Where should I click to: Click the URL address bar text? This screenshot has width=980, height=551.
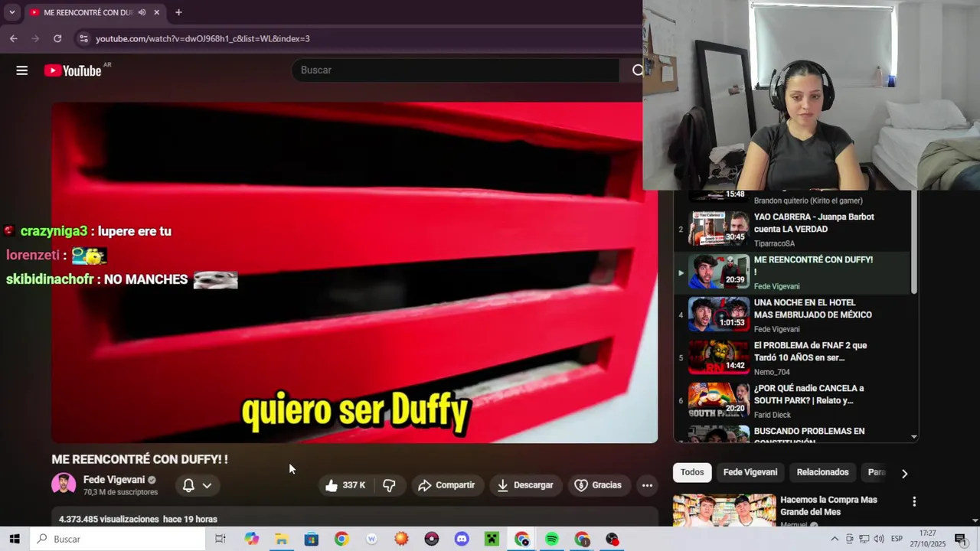[203, 38]
